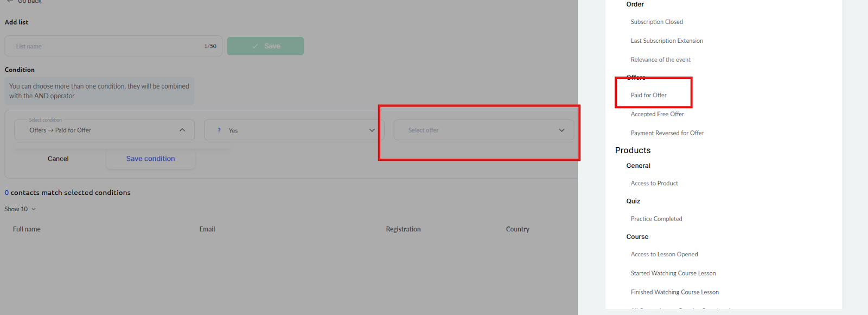868x315 pixels.
Task: Select Subscription Closed condition
Action: click(x=657, y=22)
